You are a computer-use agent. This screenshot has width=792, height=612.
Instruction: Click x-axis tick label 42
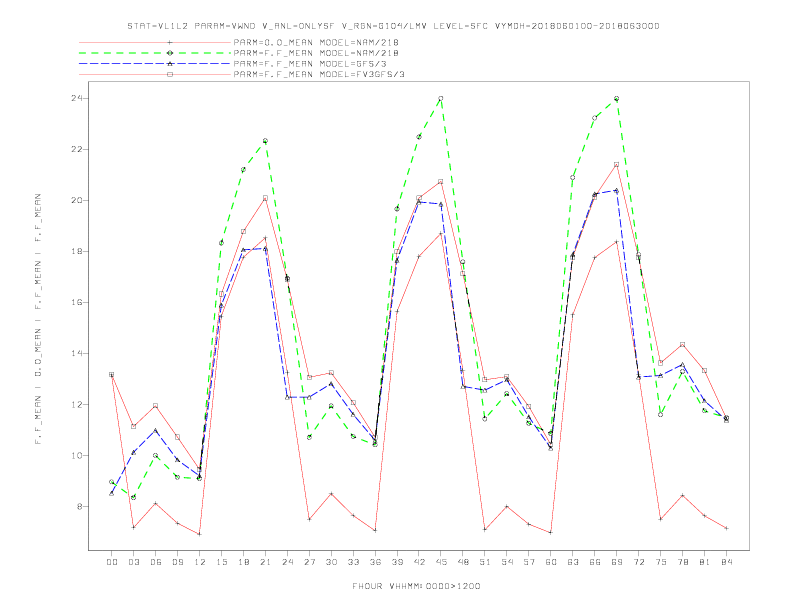pos(419,562)
